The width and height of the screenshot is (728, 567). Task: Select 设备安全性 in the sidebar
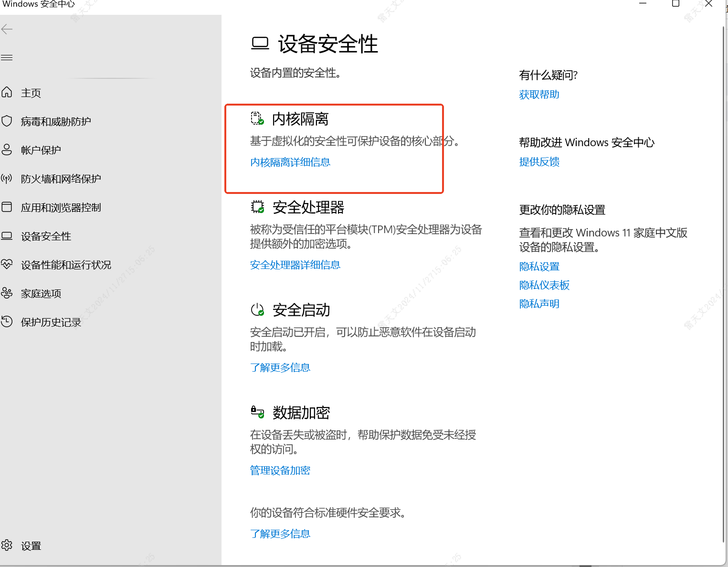point(46,236)
